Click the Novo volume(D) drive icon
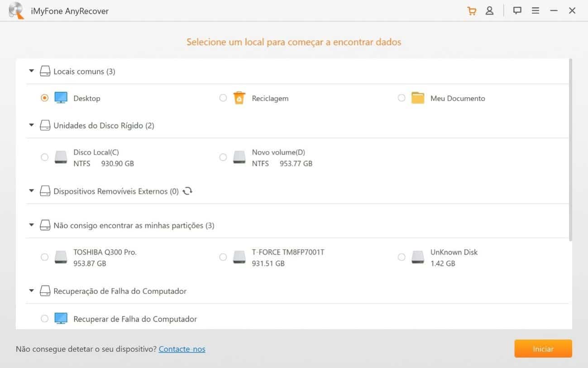Image resolution: width=588 pixels, height=368 pixels. (x=239, y=157)
